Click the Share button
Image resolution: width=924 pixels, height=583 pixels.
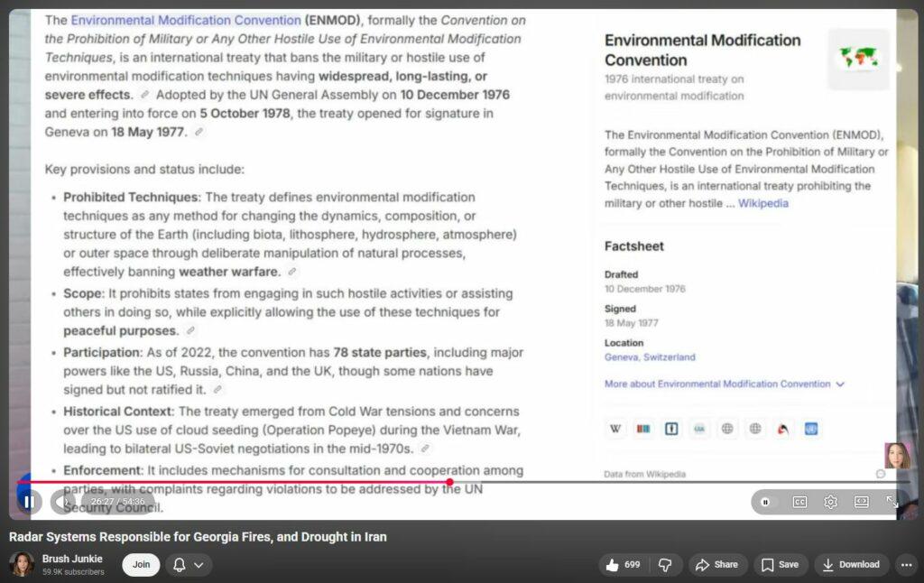click(717, 565)
